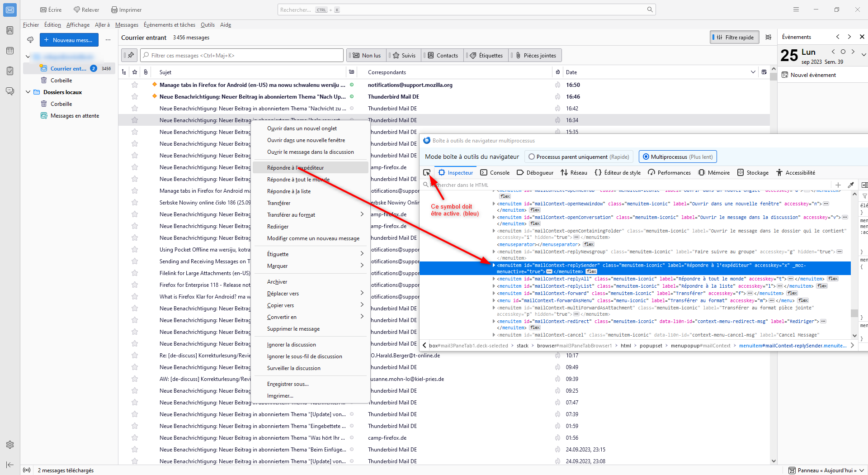This screenshot has width=868, height=475.
Task: Toggle the Non lus quick filter
Action: coord(367,55)
